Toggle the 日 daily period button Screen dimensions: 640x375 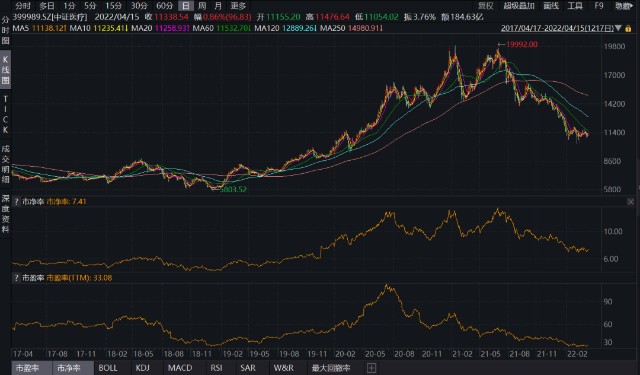(186, 6)
